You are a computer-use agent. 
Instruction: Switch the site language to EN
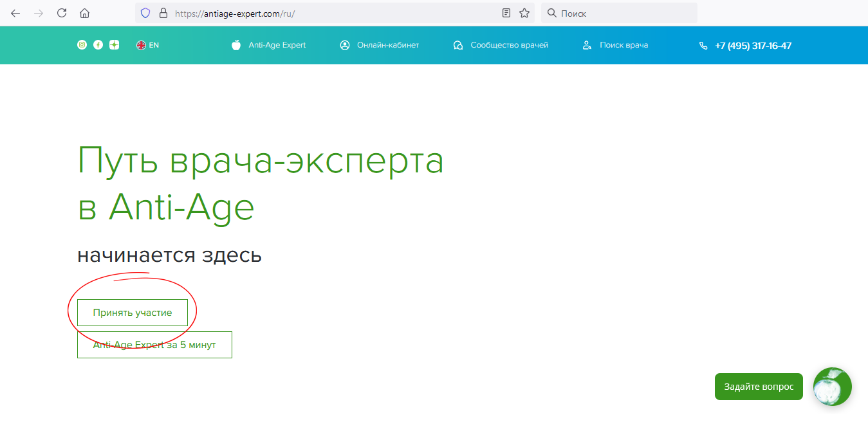coord(147,45)
